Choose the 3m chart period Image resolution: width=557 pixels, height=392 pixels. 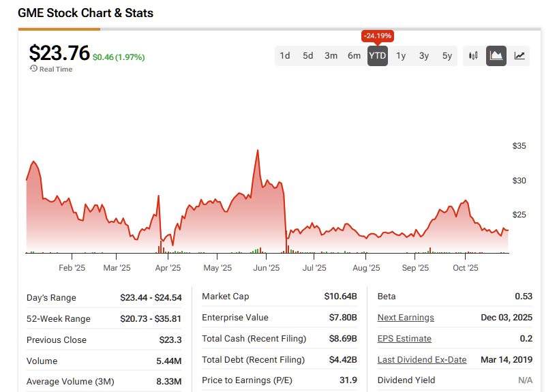click(331, 56)
